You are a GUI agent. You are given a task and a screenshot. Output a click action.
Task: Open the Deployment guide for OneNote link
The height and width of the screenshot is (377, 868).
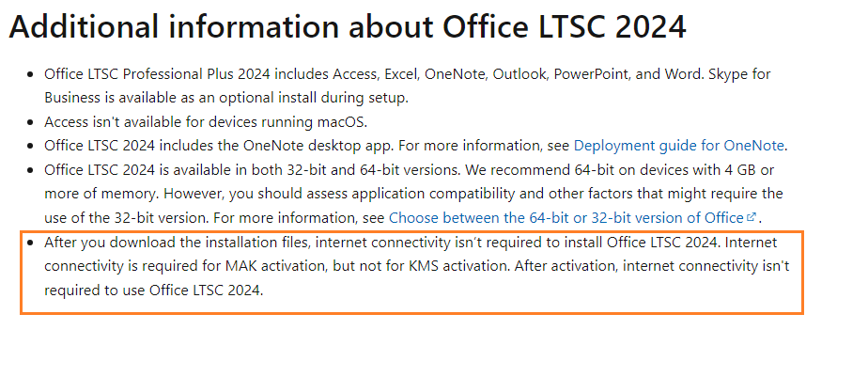coord(678,146)
